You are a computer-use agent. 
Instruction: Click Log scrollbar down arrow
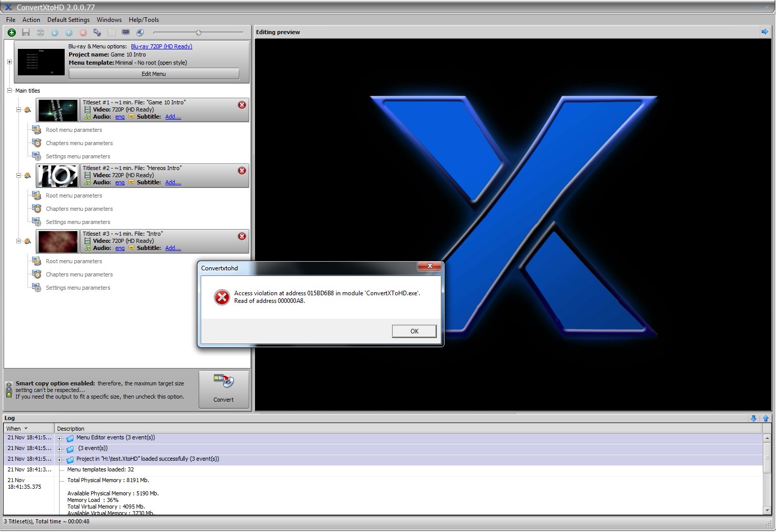[767, 510]
